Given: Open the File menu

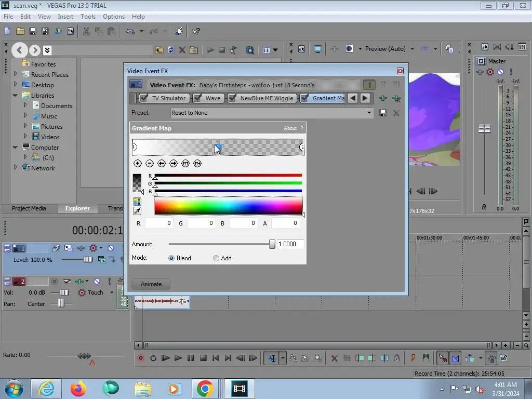Looking at the screenshot, I should pyautogui.click(x=8, y=17).
